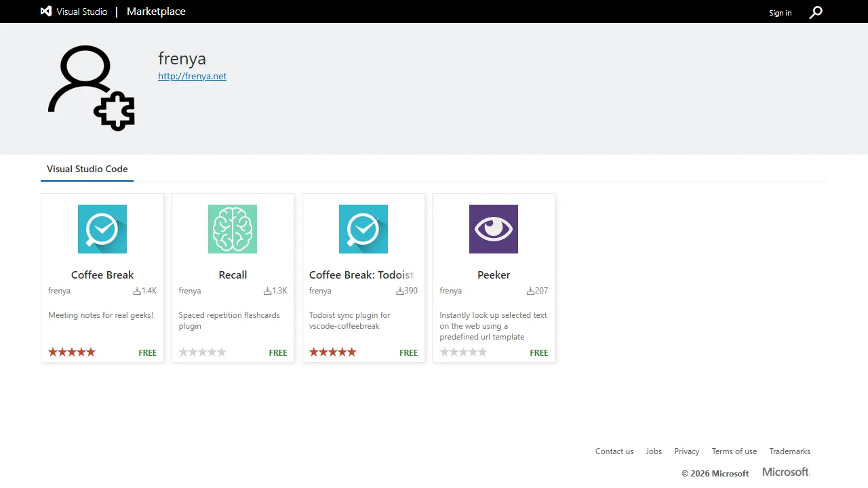
Task: Switch to the Visual Studio Code tab
Action: pyautogui.click(x=87, y=169)
